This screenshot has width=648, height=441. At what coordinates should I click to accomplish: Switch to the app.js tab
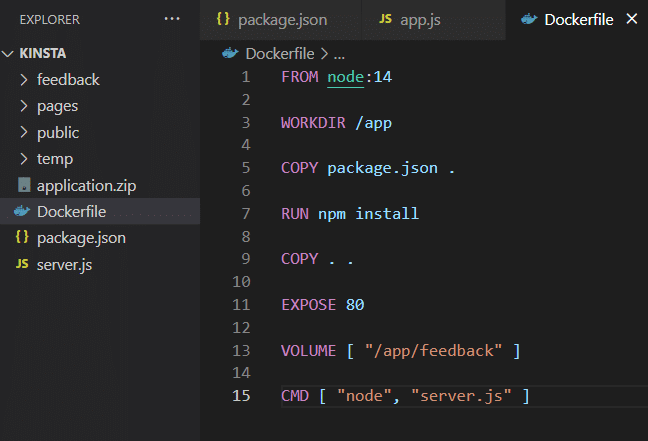point(421,20)
